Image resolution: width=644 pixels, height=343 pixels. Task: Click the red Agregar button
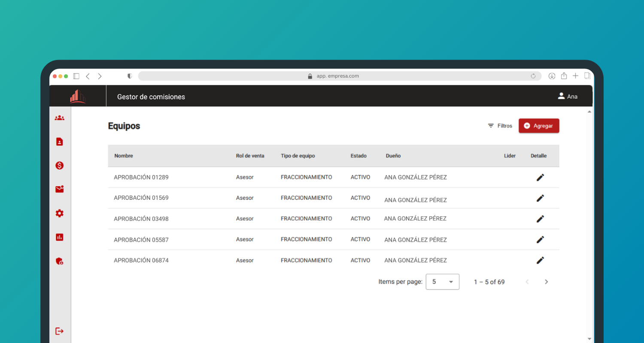point(539,126)
